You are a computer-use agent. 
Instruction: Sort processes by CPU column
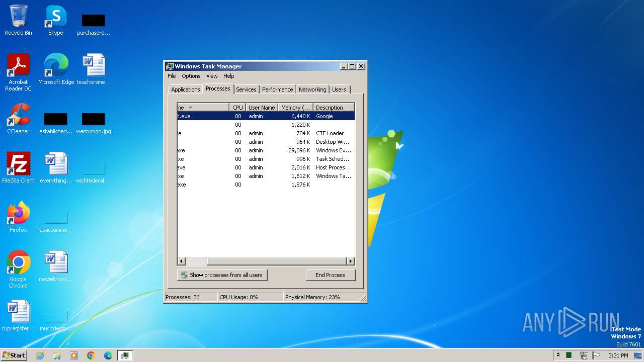click(x=237, y=107)
